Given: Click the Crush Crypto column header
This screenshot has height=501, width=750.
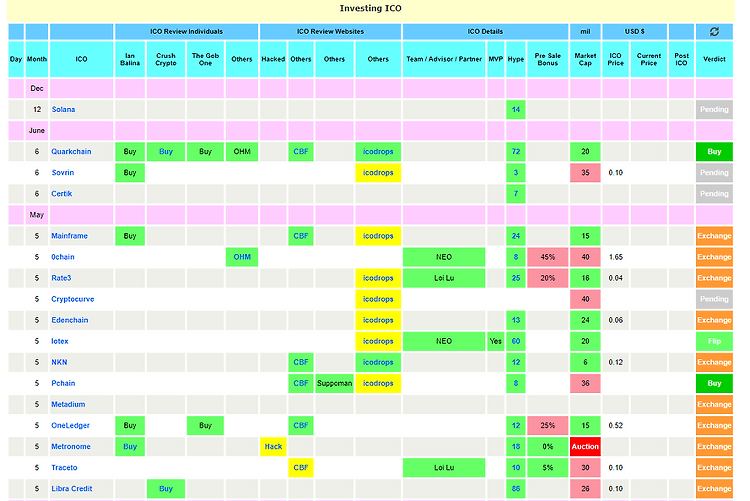Looking at the screenshot, I should [x=165, y=59].
